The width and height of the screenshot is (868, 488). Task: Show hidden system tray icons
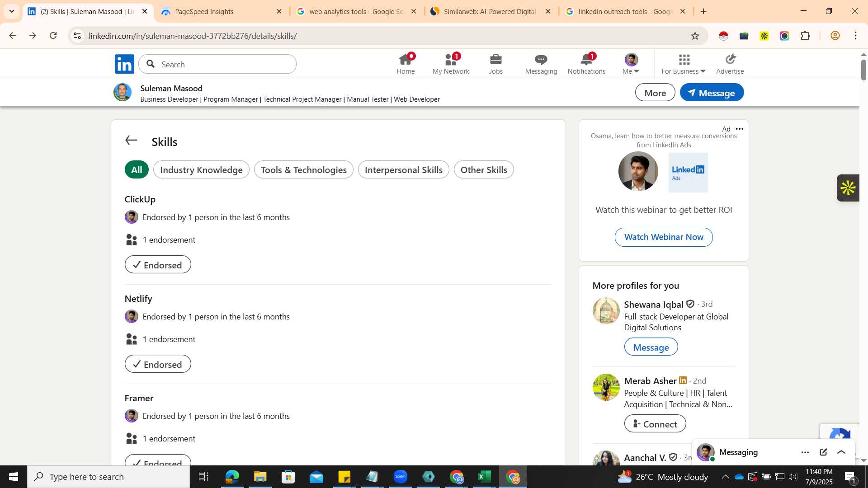[725, 477]
